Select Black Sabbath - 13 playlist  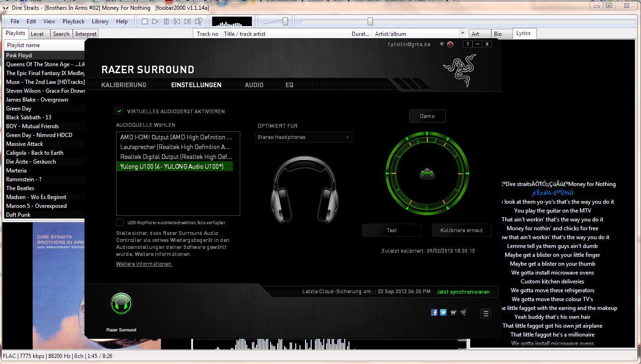pos(45,117)
